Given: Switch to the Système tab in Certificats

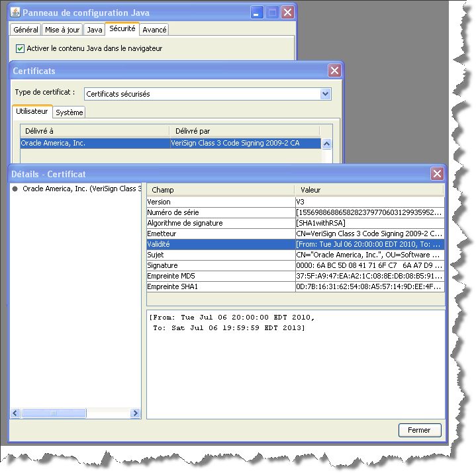Looking at the screenshot, I should tap(70, 112).
